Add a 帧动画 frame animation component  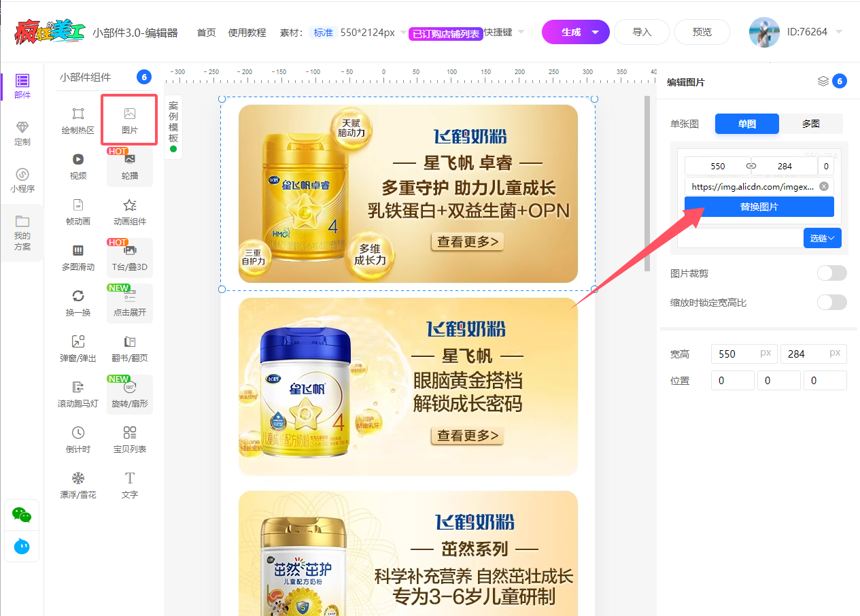click(x=78, y=211)
